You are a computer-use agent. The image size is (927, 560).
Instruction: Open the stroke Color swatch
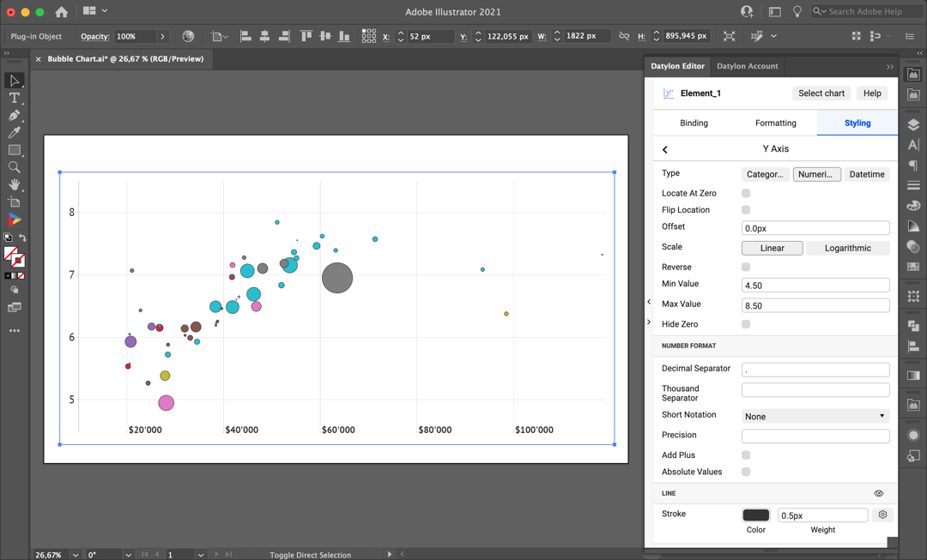(755, 514)
